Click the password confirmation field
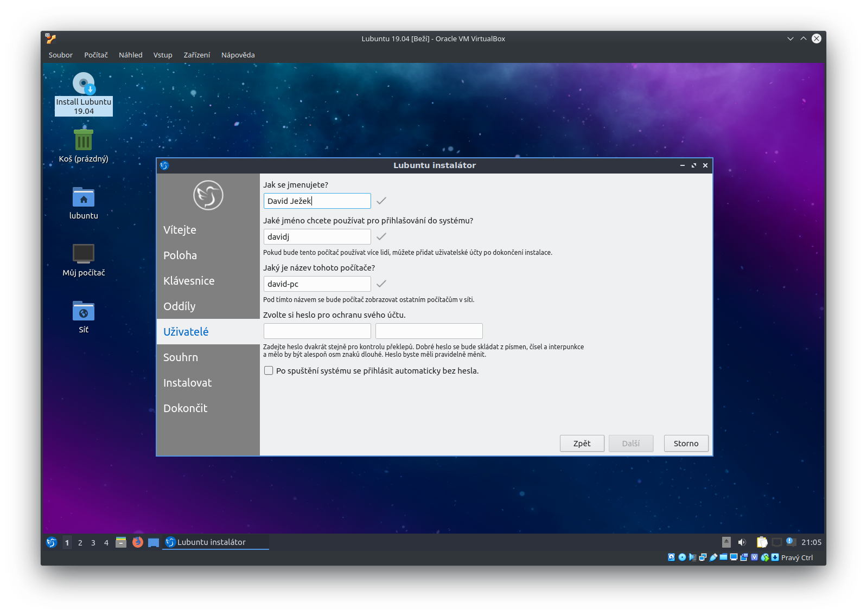 pyautogui.click(x=429, y=331)
